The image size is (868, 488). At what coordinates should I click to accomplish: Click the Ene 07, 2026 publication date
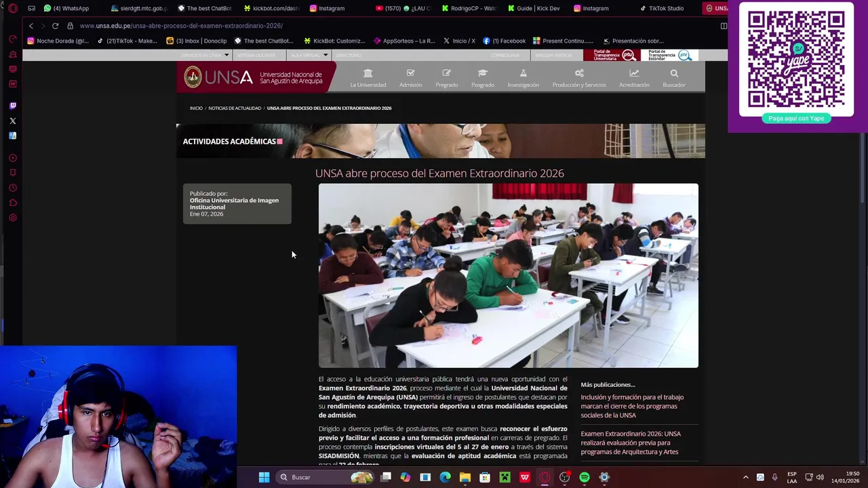pos(206,214)
